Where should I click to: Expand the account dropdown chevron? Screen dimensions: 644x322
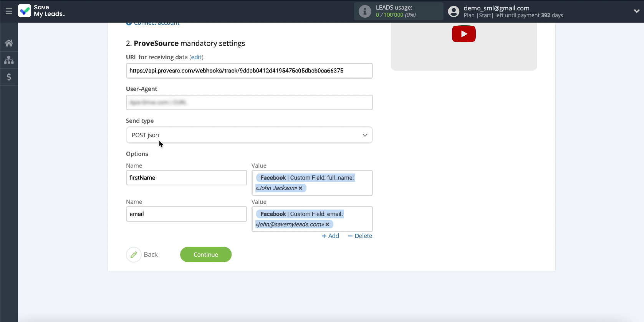tap(636, 11)
